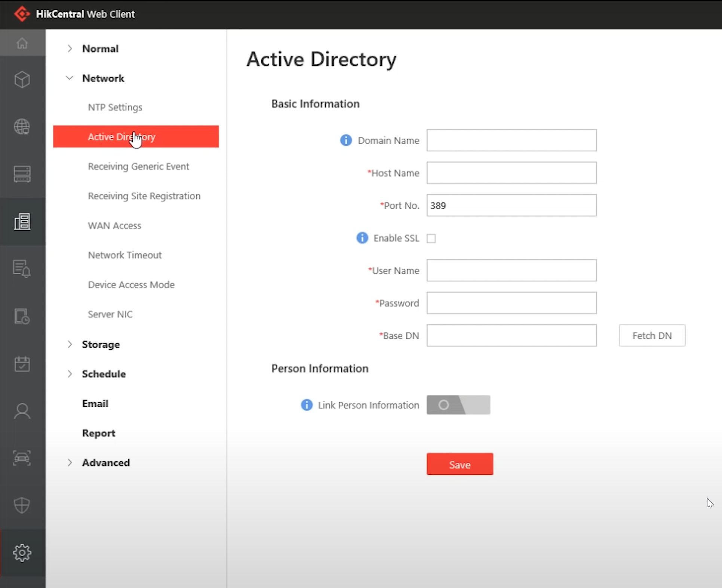The height and width of the screenshot is (588, 722).
Task: Open the shield security icon
Action: (x=22, y=505)
